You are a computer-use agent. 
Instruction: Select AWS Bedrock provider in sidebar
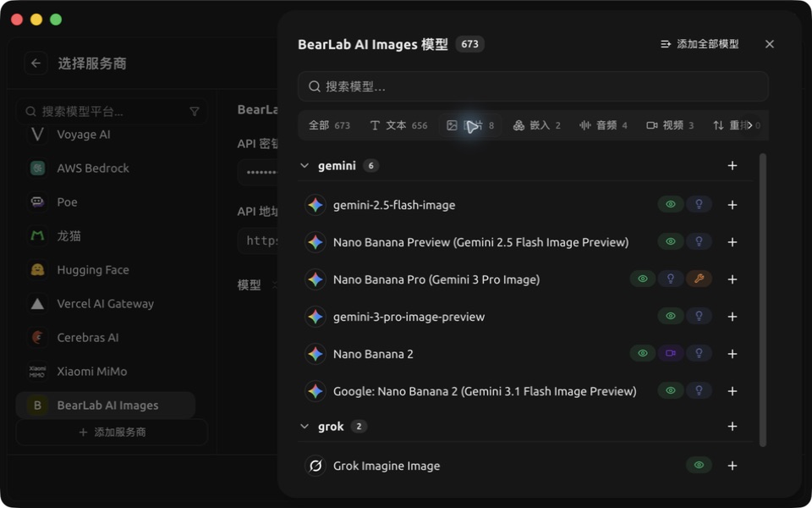106,168
